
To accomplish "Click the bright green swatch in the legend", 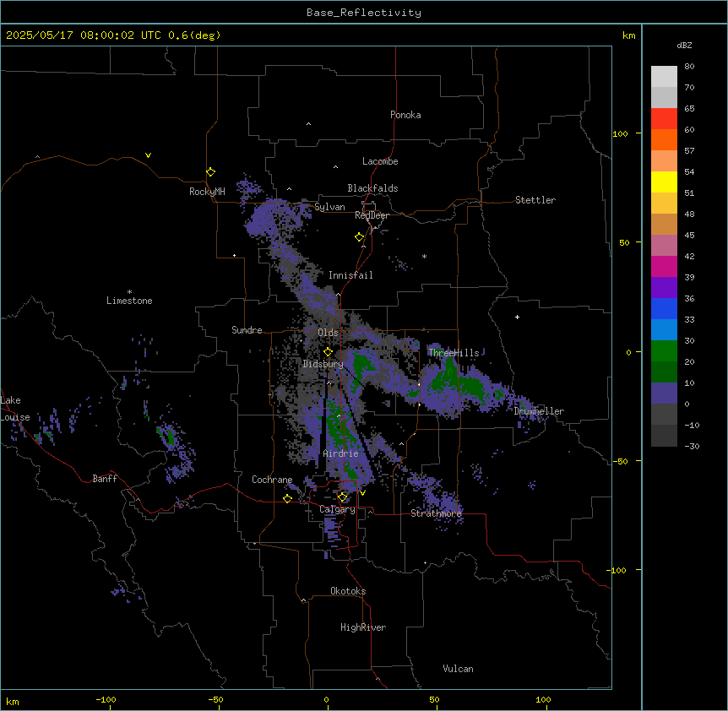I will pos(664,351).
